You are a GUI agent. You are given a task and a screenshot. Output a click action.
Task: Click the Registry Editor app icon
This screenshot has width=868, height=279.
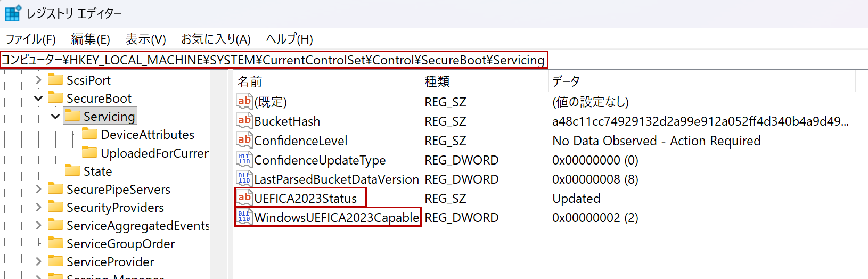pyautogui.click(x=13, y=13)
